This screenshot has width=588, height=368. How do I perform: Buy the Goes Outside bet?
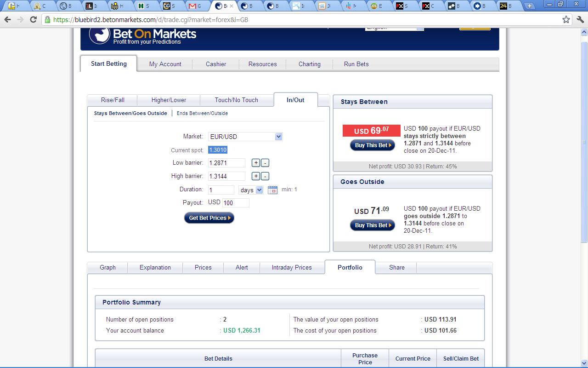click(x=372, y=225)
